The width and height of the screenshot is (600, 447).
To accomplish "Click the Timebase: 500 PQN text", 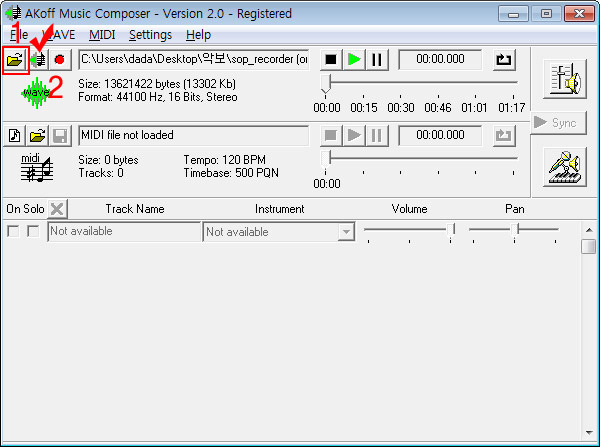I will tap(231, 173).
